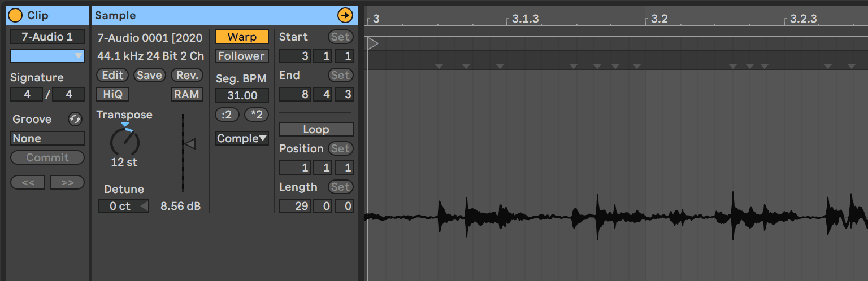Screen dimensions: 868x281
Task: Click the Length bars field showing 29
Action: pyautogui.click(x=295, y=206)
